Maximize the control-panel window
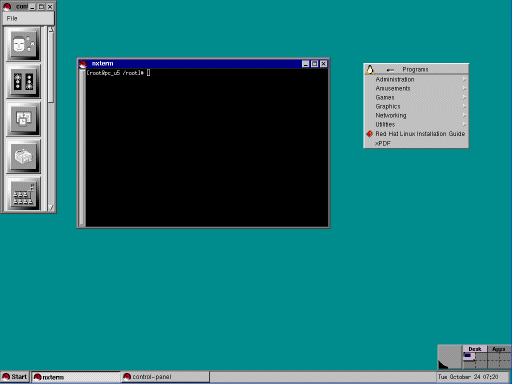 coord(41,7)
